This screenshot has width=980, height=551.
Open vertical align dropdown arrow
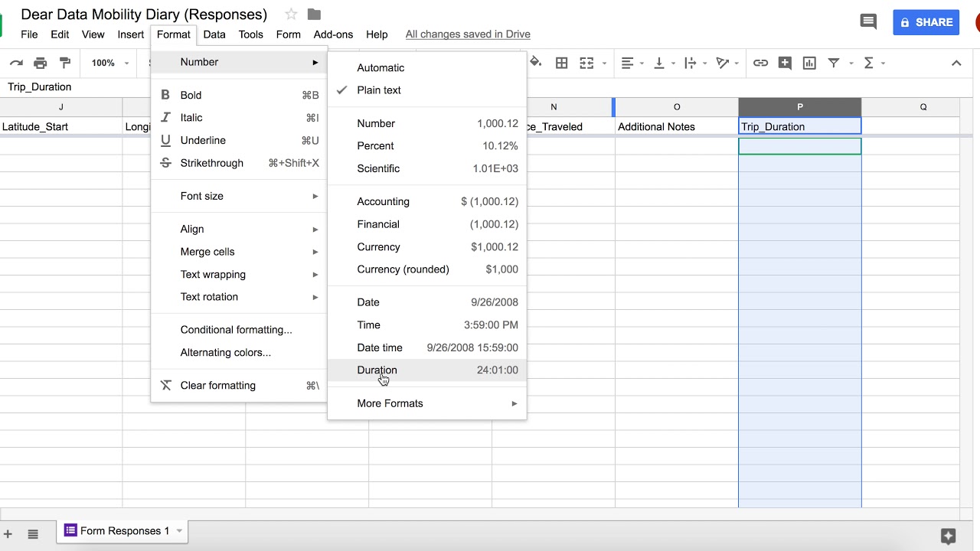tap(672, 63)
